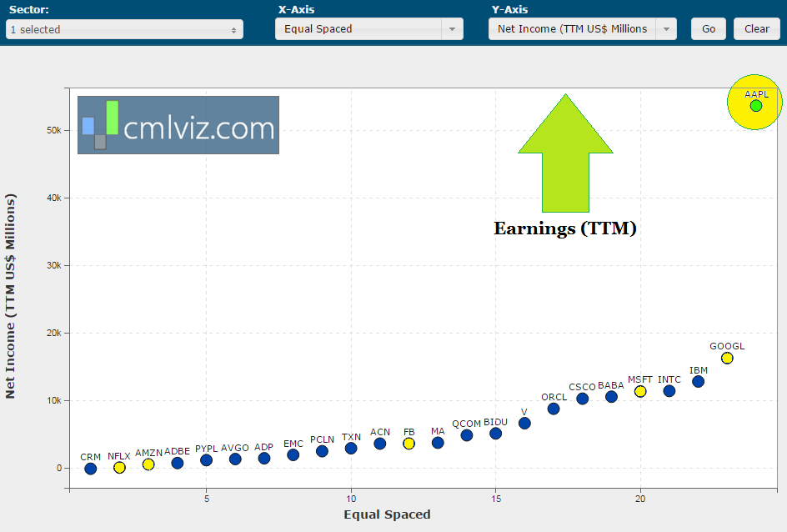Click the ORCL data point
The height and width of the screenshot is (532, 787).
pyautogui.click(x=554, y=409)
